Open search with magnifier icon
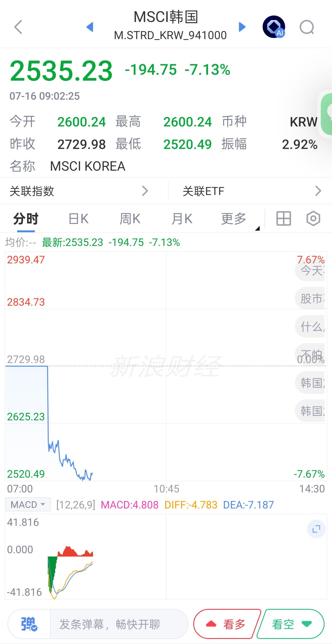This screenshot has height=644, width=332. (307, 27)
